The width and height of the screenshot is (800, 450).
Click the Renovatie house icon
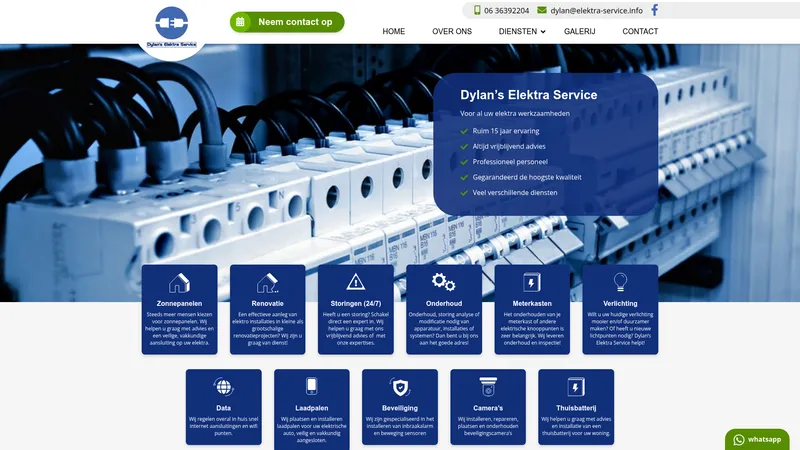click(267, 283)
